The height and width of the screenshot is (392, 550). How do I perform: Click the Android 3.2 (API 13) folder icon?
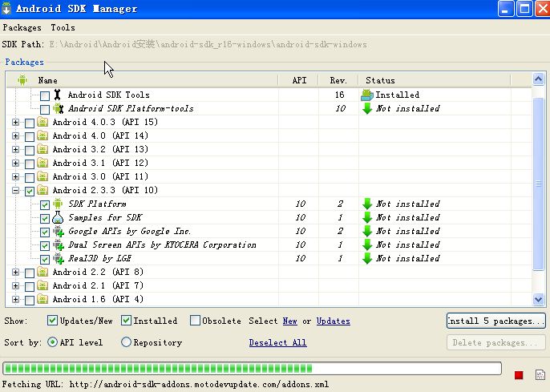pyautogui.click(x=42, y=149)
